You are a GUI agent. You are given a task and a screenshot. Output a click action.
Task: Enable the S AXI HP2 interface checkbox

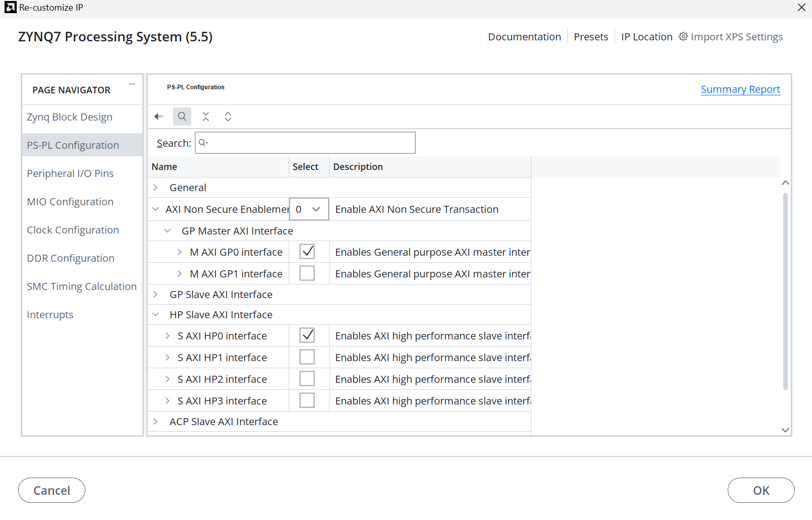307,378
